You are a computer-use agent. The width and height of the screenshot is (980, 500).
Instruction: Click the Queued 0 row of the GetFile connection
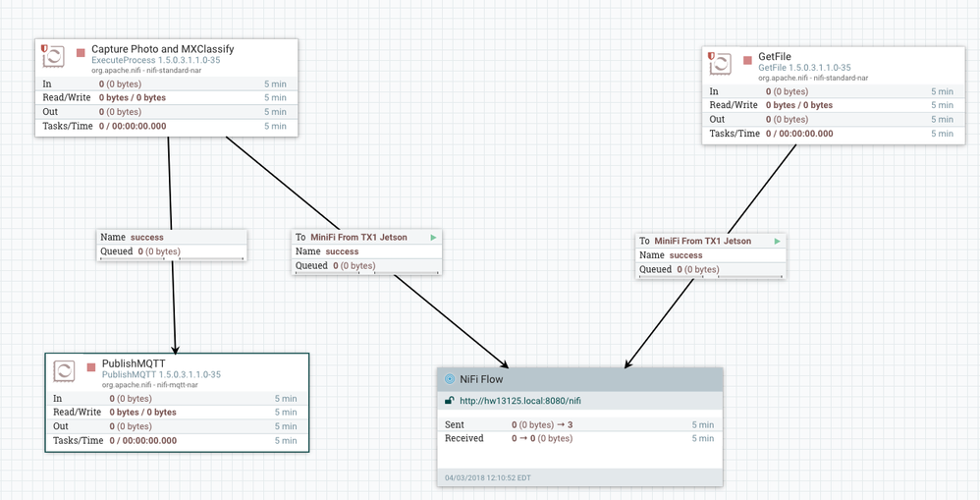[x=711, y=270]
